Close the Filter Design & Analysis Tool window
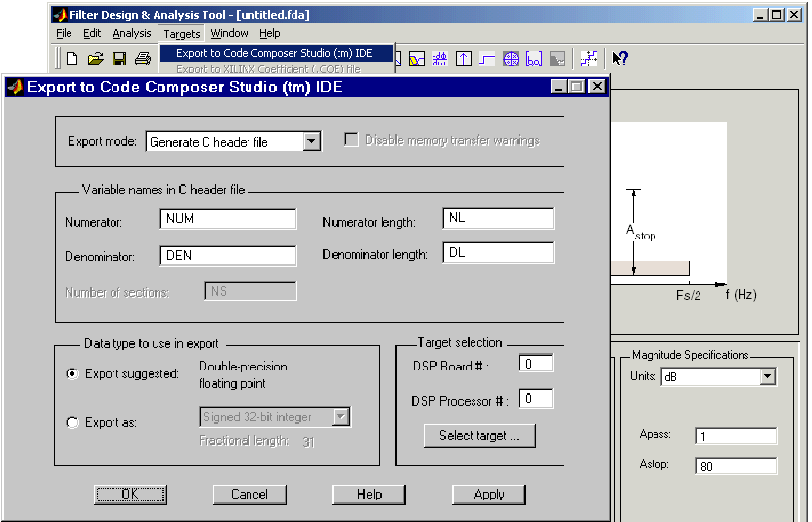 [795, 15]
